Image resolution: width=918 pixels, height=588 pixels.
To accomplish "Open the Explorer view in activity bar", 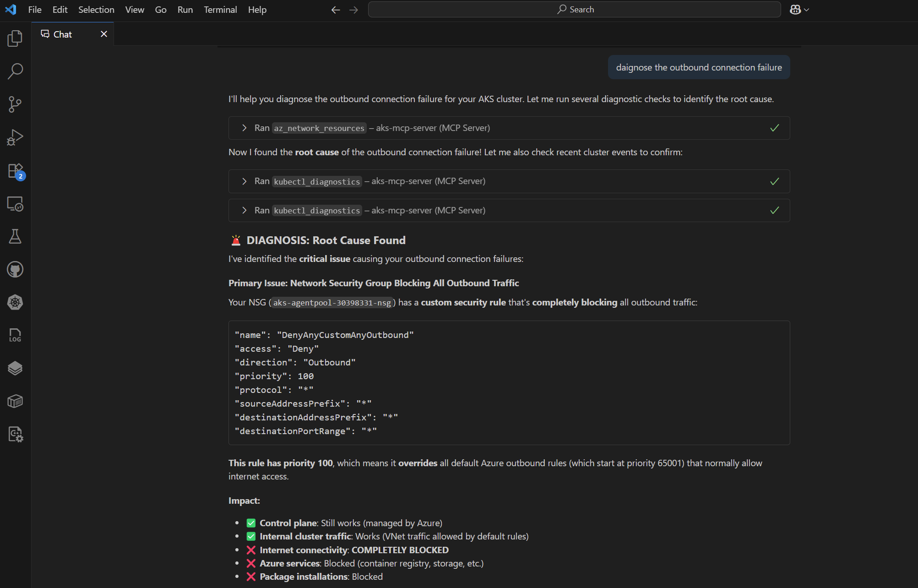I will 15,38.
